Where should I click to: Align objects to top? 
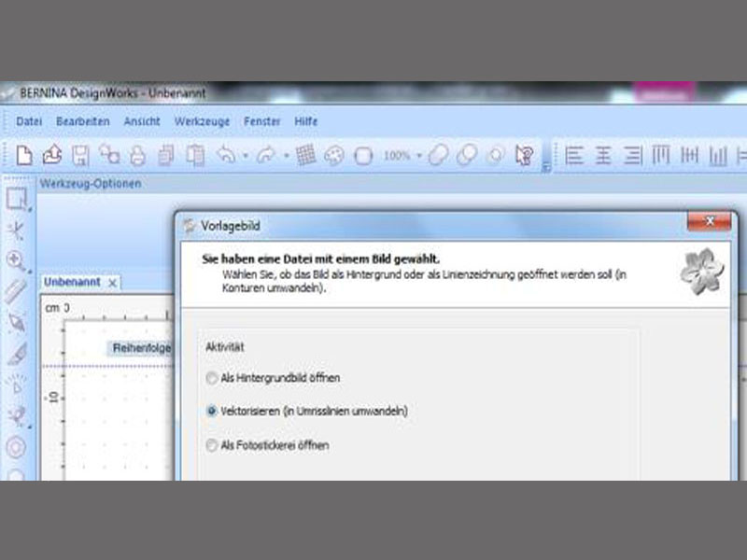tap(661, 155)
